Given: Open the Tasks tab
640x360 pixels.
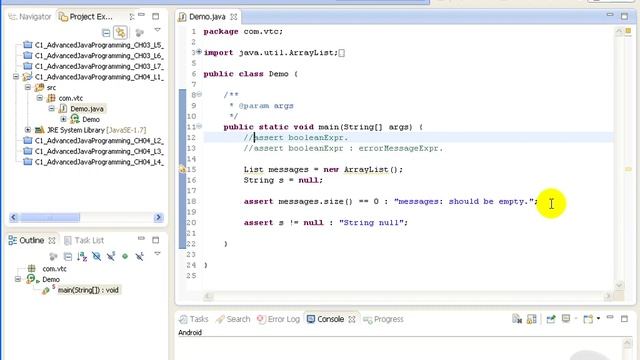Looking at the screenshot, I should click(194, 319).
